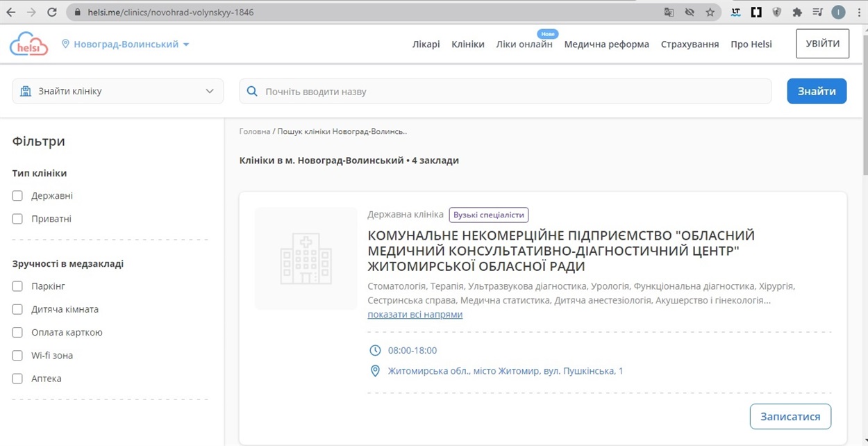
Task: Toggle the Wi-fi зона checkbox
Action: click(x=17, y=356)
